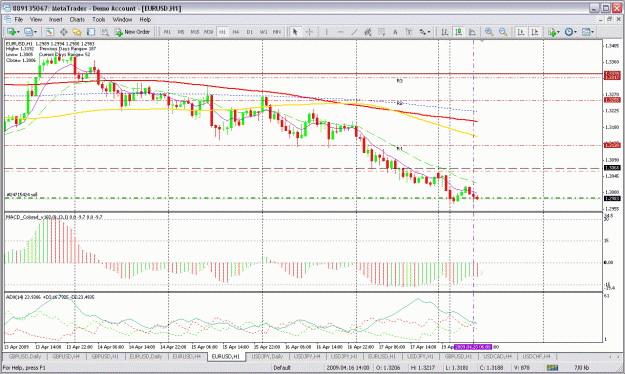Switch timeframe to M30
The height and width of the screenshot is (374, 625).
[x=208, y=32]
